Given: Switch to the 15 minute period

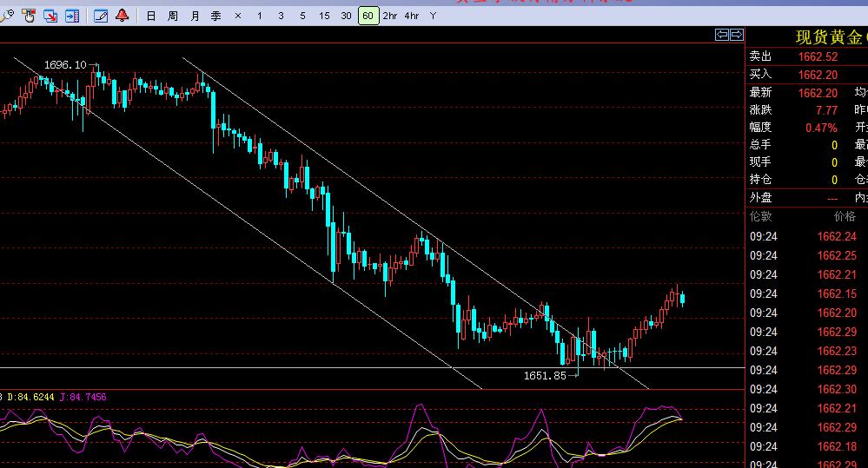Looking at the screenshot, I should [x=324, y=16].
